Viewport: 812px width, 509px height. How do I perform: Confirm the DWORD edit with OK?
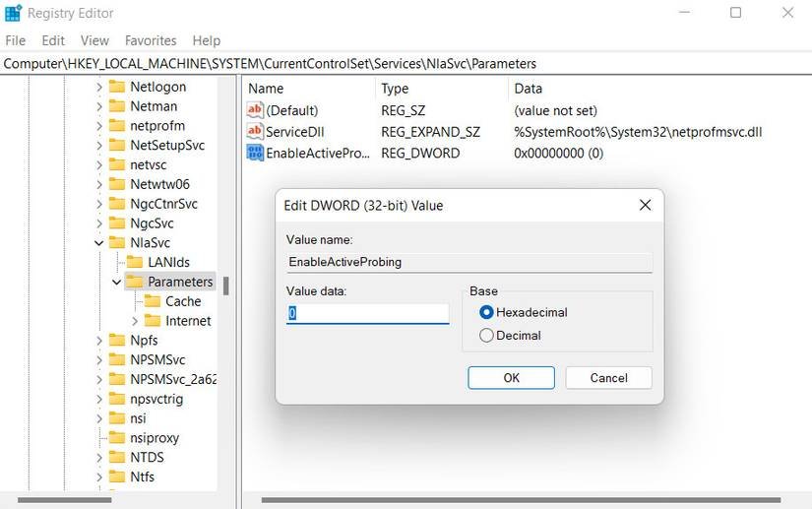pyautogui.click(x=511, y=378)
